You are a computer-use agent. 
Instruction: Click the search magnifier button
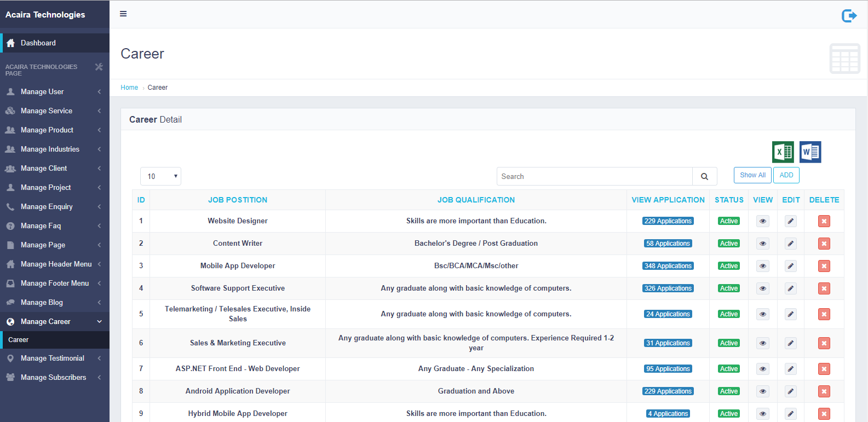click(x=704, y=177)
